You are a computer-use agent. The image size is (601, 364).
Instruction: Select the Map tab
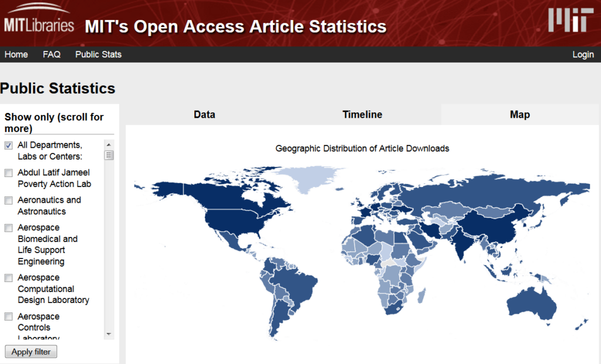click(x=519, y=114)
